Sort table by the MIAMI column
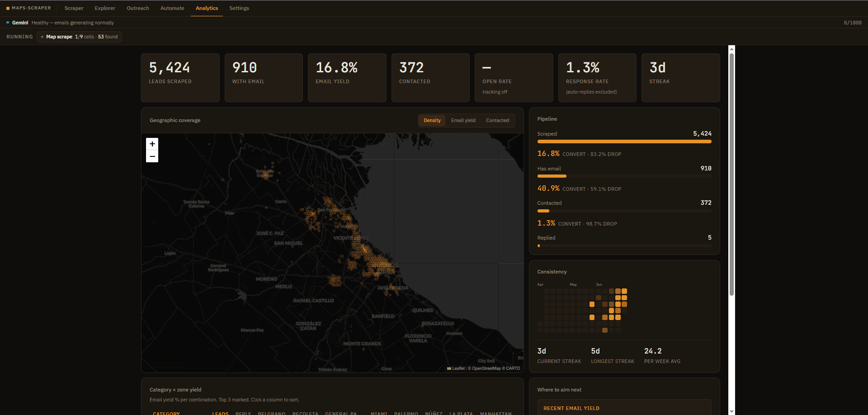The height and width of the screenshot is (415, 868). point(379,413)
